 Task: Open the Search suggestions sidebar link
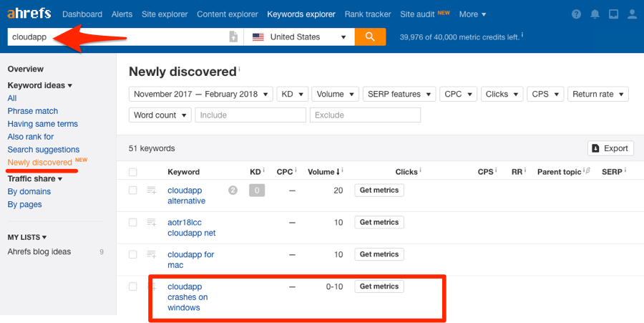44,150
